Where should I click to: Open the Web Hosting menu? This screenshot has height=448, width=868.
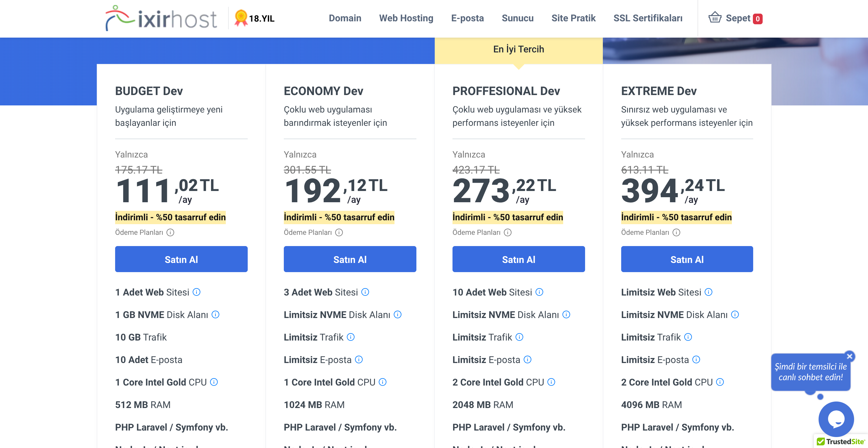406,18
